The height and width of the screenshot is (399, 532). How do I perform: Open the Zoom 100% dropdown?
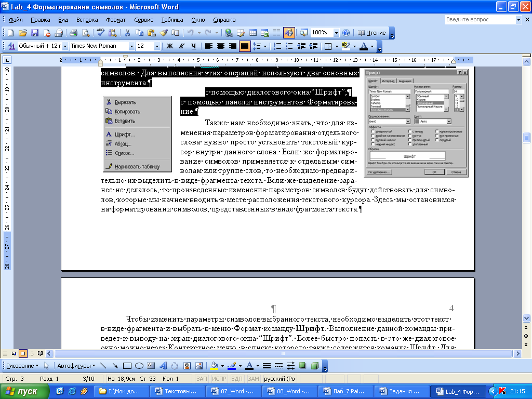[x=336, y=33]
